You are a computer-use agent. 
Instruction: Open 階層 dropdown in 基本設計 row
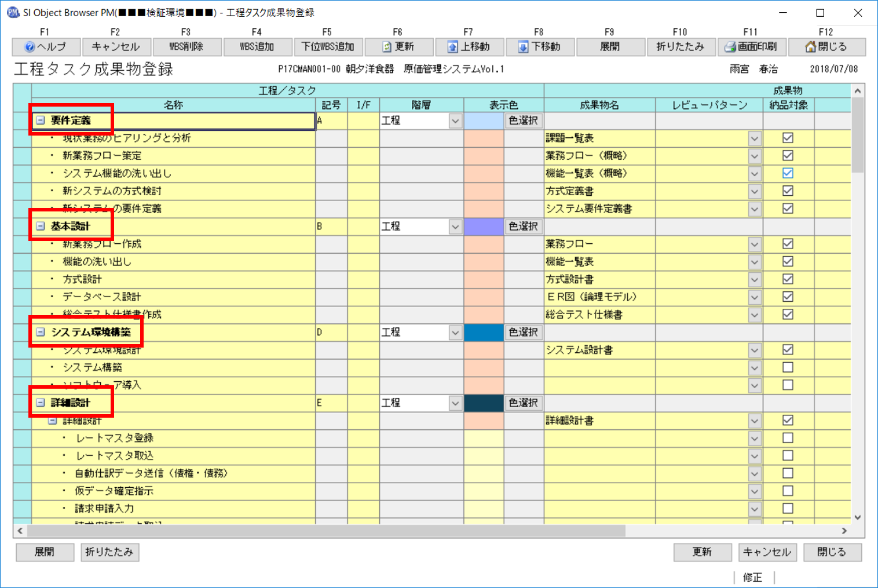[x=455, y=227]
